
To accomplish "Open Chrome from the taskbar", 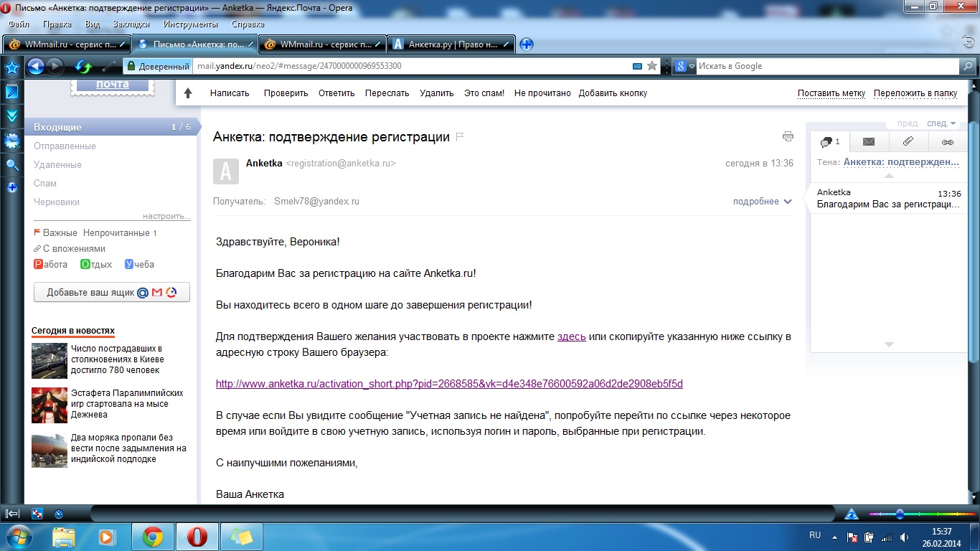I will [152, 537].
